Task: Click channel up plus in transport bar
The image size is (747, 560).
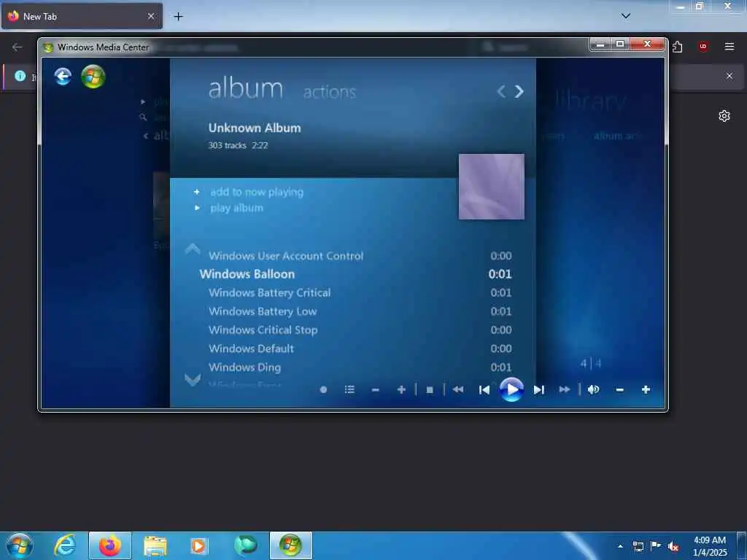Action: click(x=401, y=389)
